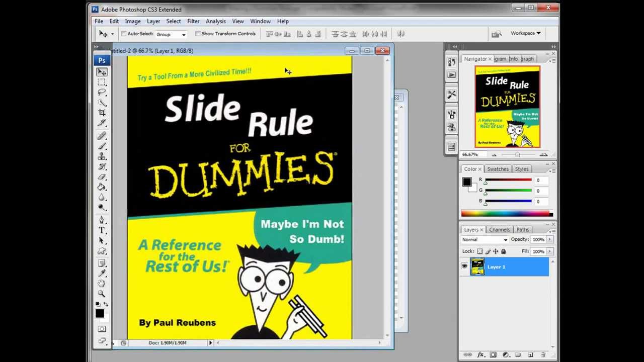644x362 pixels.
Task: Switch to the Swatches tab
Action: tap(498, 169)
